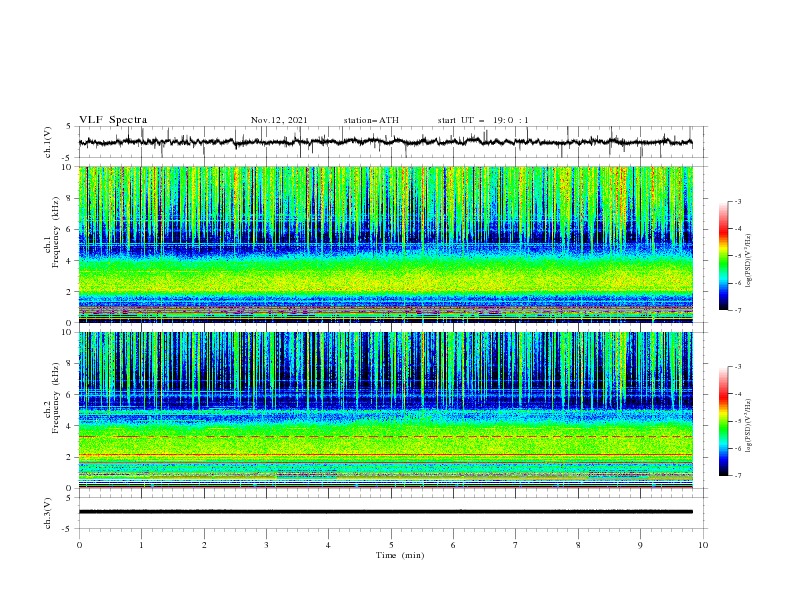Click the "8" kHz tick on ch.1 axis
Image resolution: width=792 pixels, height=612 pixels.
click(x=69, y=198)
